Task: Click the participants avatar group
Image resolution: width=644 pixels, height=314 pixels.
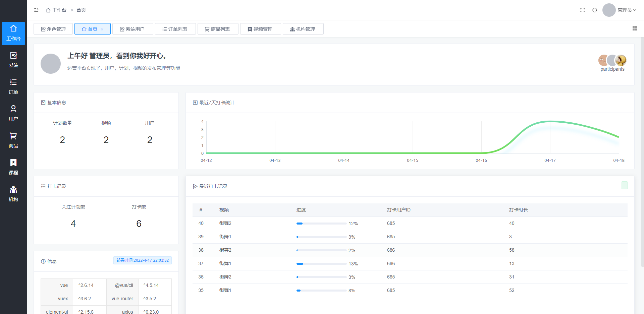Action: (612, 60)
